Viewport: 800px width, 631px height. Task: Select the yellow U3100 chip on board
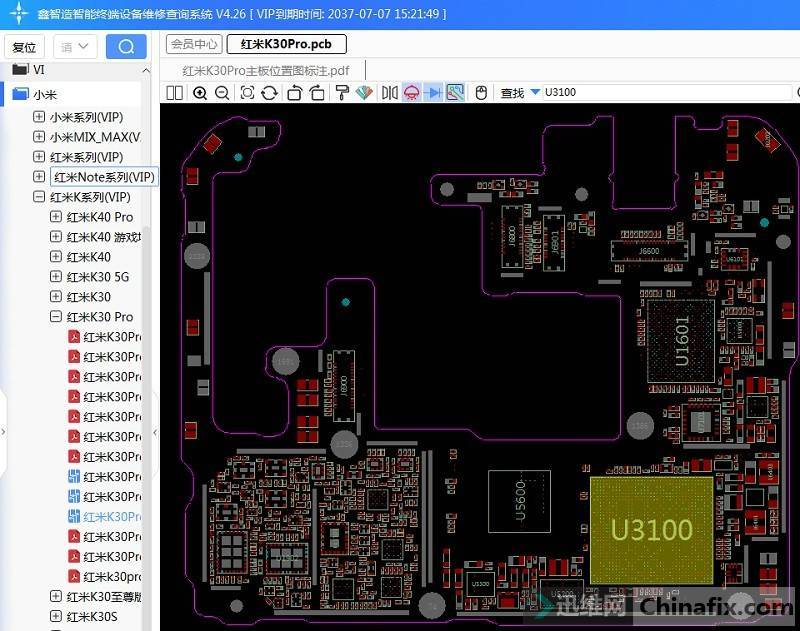pos(651,530)
